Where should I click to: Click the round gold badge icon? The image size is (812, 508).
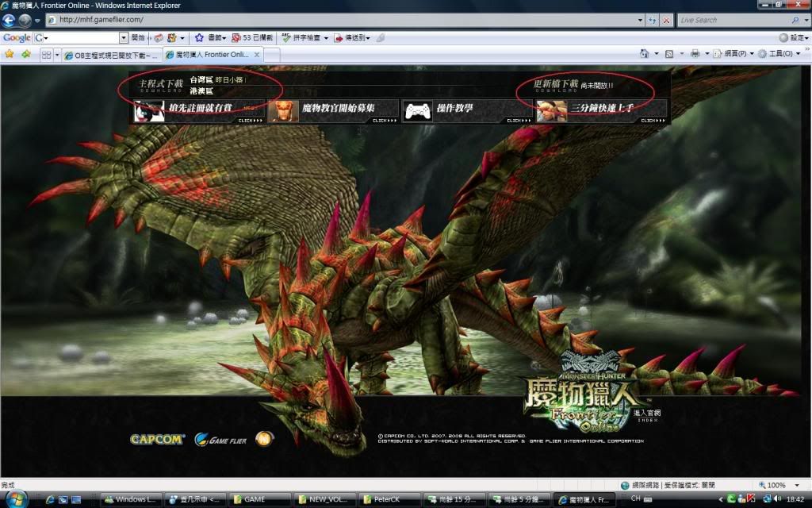[x=264, y=439]
